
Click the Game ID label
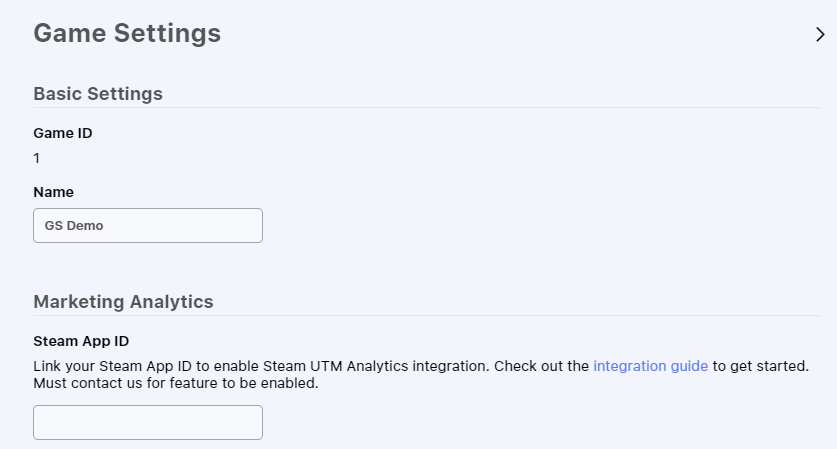click(63, 133)
